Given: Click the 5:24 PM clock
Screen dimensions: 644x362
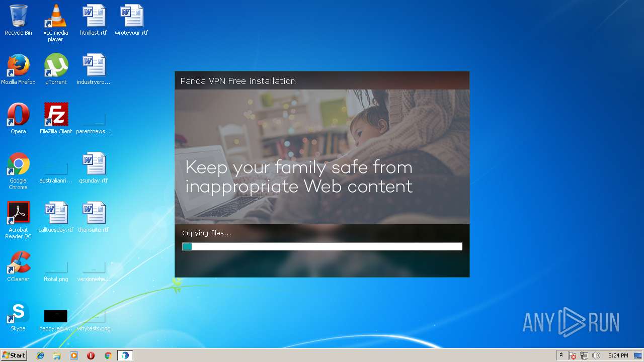Looking at the screenshot, I should (x=618, y=355).
